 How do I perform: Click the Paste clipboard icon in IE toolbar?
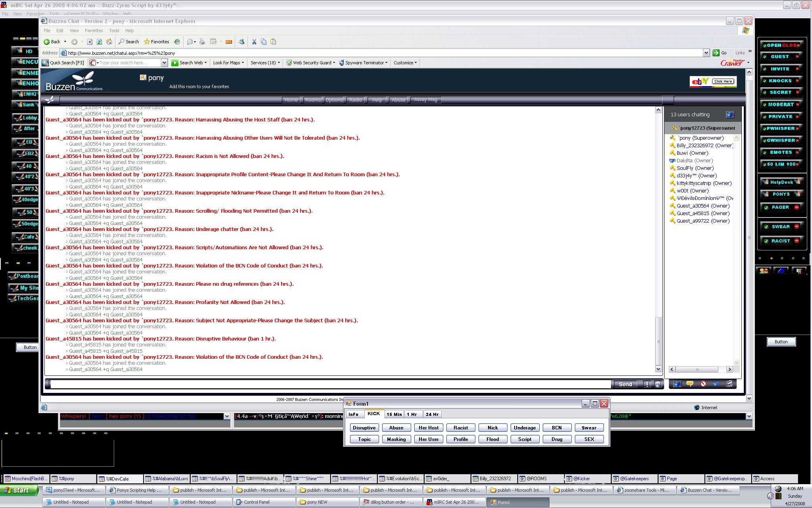click(273, 42)
